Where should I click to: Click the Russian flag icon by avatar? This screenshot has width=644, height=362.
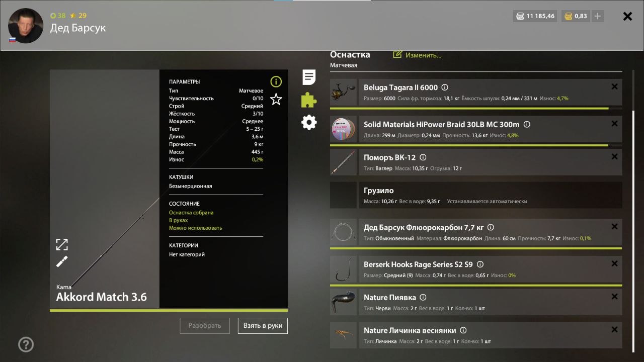click(12, 40)
